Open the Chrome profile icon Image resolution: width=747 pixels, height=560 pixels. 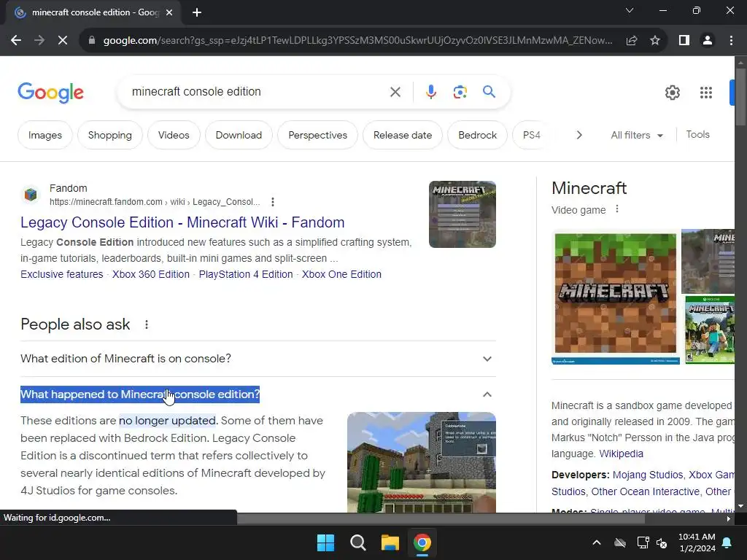708,41
